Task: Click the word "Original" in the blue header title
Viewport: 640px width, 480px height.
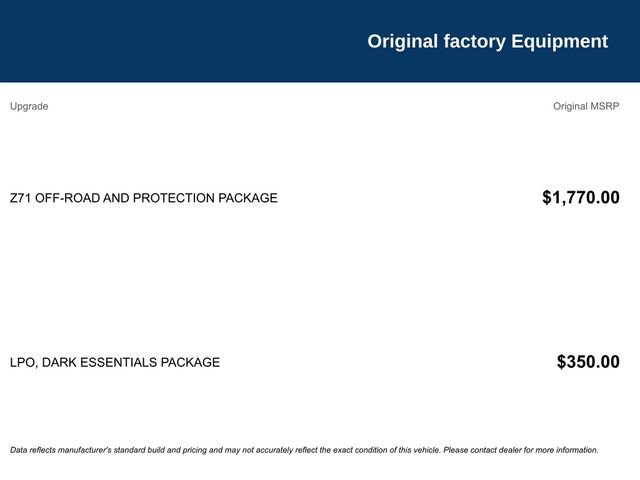Action: [x=402, y=42]
